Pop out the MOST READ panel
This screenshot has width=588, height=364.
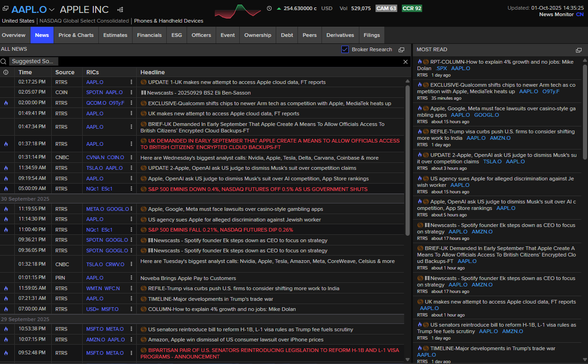[579, 50]
